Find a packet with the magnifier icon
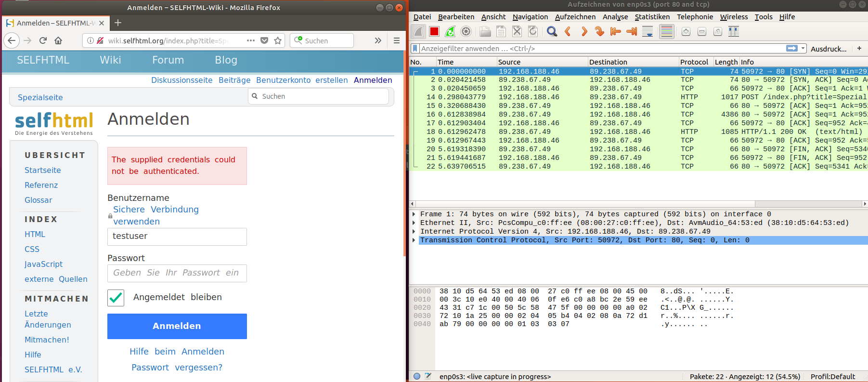The height and width of the screenshot is (382, 868). (x=552, y=32)
